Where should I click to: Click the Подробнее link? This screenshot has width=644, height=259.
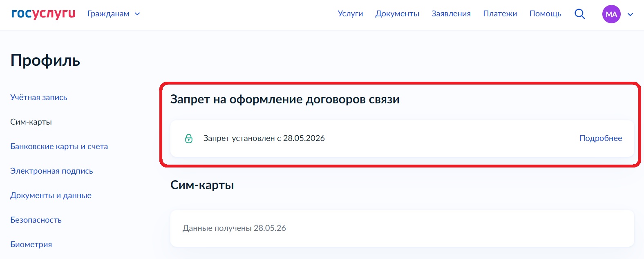[x=601, y=138]
